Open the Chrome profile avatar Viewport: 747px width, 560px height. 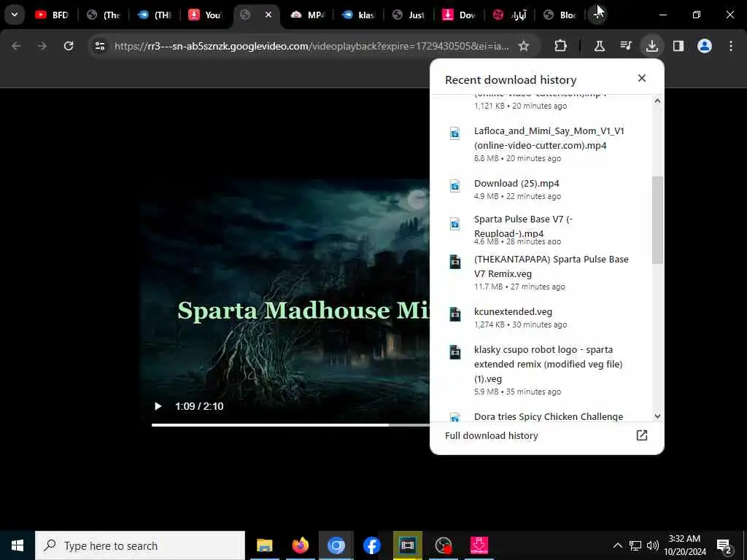[x=705, y=46]
